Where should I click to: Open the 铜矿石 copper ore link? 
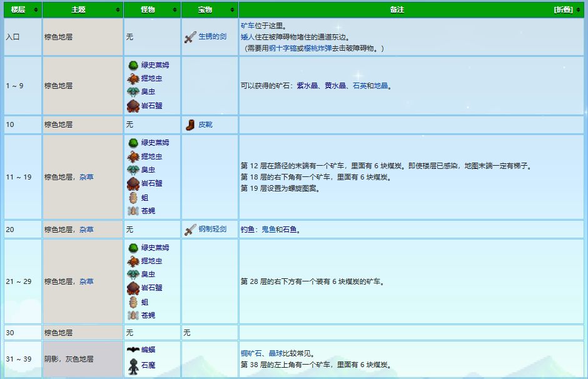click(251, 353)
